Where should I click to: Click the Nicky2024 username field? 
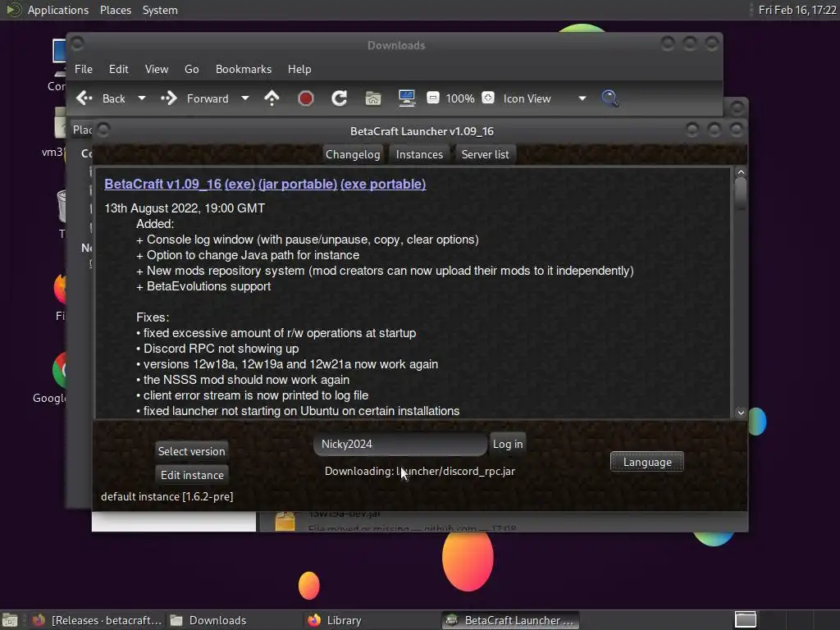point(400,444)
